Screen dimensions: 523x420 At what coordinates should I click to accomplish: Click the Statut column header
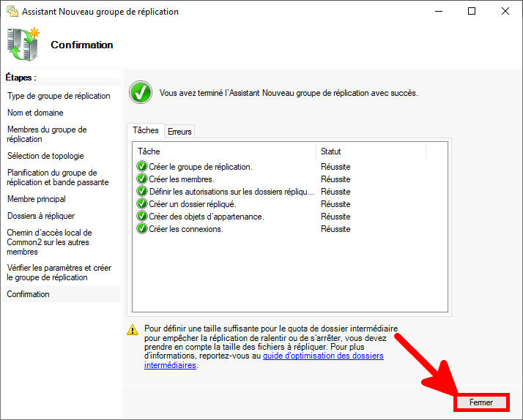pos(371,151)
